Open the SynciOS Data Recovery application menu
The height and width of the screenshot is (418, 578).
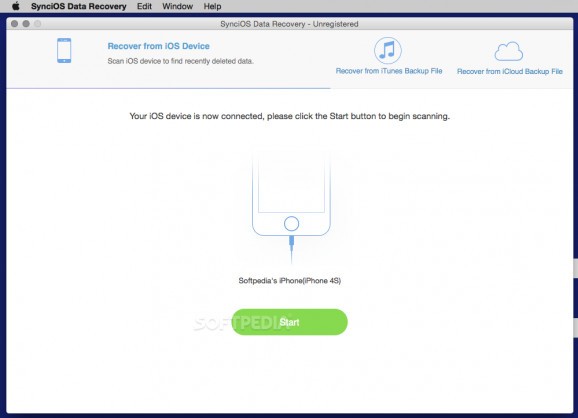pos(79,6)
